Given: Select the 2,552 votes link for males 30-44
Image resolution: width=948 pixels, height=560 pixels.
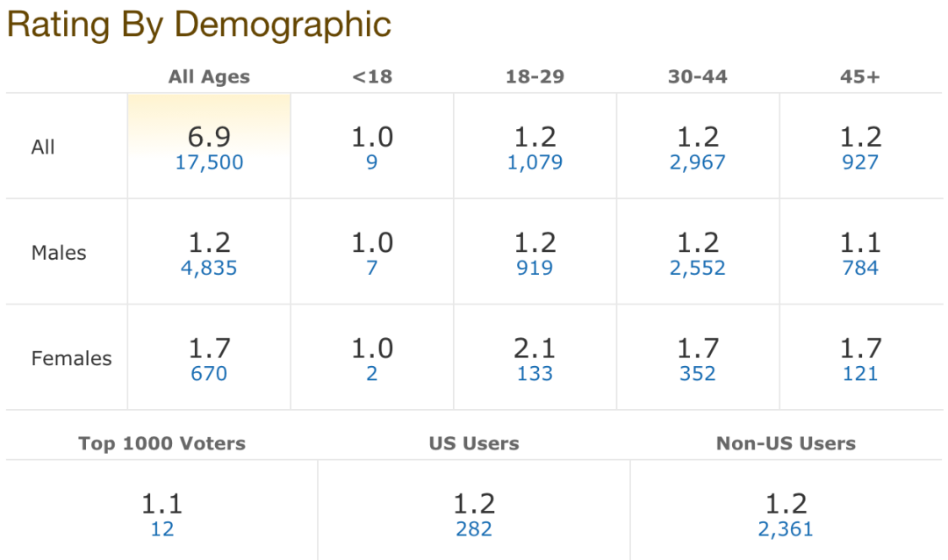Looking at the screenshot, I should pyautogui.click(x=697, y=268).
